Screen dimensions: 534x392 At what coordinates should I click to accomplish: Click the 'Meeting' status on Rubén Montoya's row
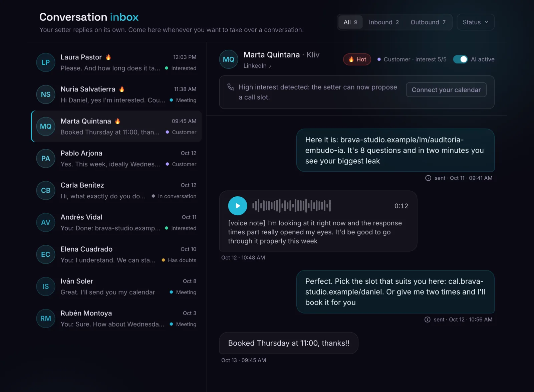tap(183, 324)
